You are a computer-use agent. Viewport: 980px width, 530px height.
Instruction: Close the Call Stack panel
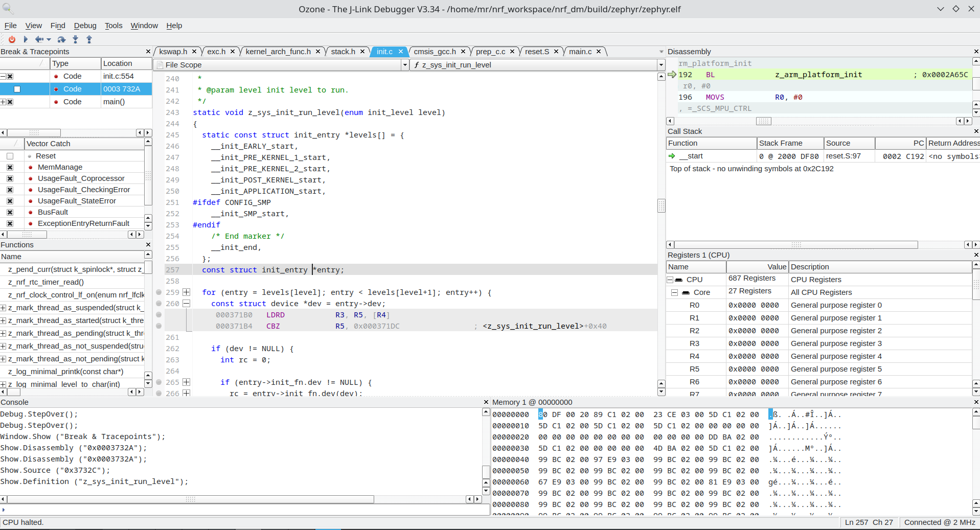(x=976, y=131)
